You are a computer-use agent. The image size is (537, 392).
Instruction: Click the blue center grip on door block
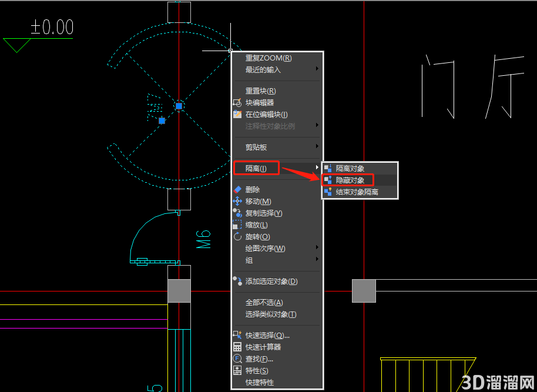click(x=179, y=106)
